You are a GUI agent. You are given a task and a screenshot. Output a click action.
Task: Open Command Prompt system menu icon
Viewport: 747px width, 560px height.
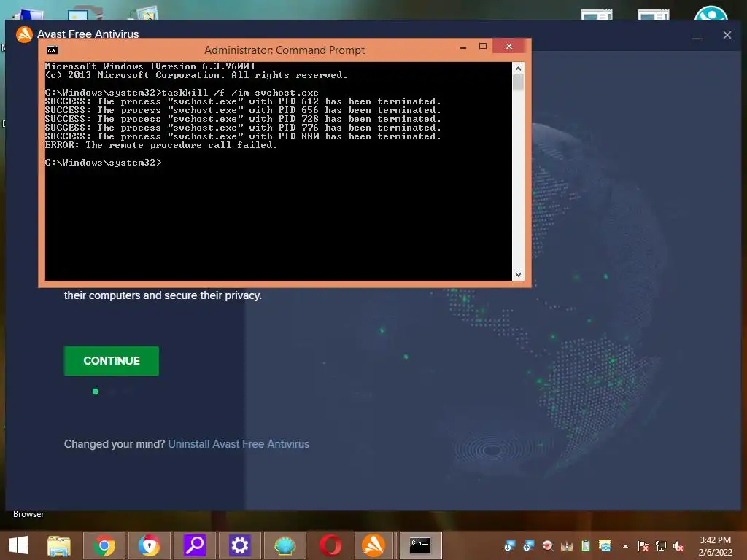point(53,50)
